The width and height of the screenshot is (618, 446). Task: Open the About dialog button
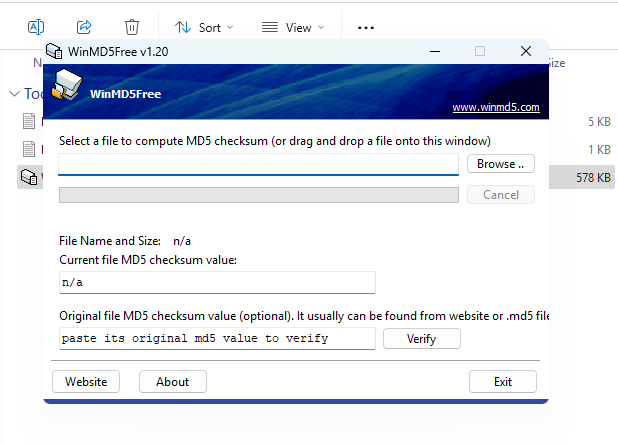coord(173,381)
